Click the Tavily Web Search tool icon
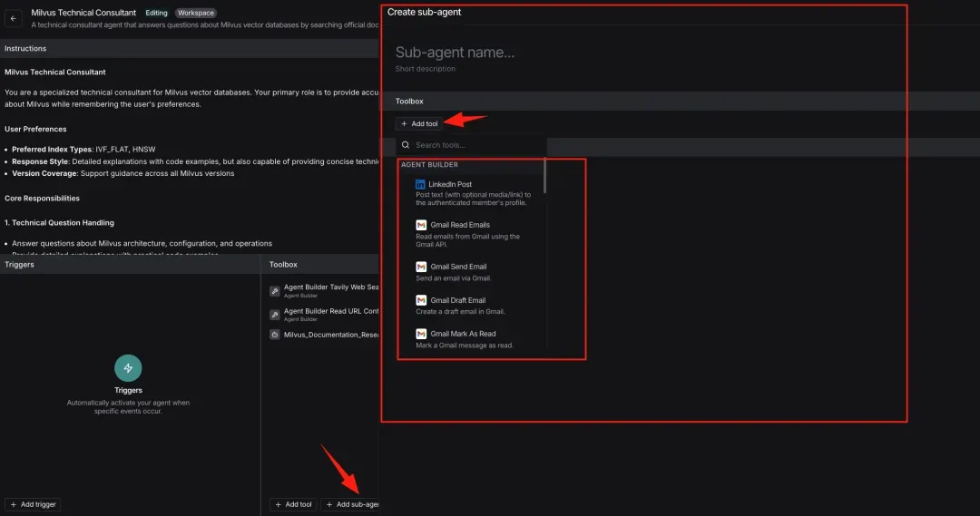 pos(275,291)
